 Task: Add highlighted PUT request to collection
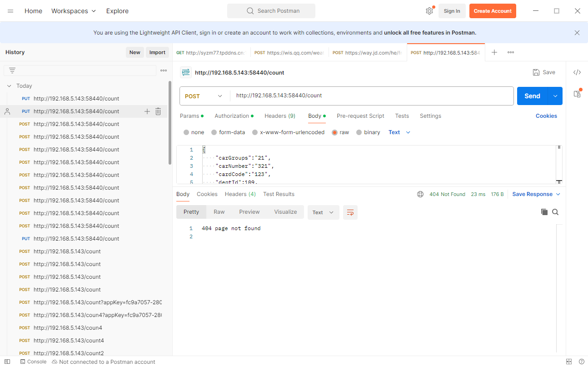coord(147,111)
